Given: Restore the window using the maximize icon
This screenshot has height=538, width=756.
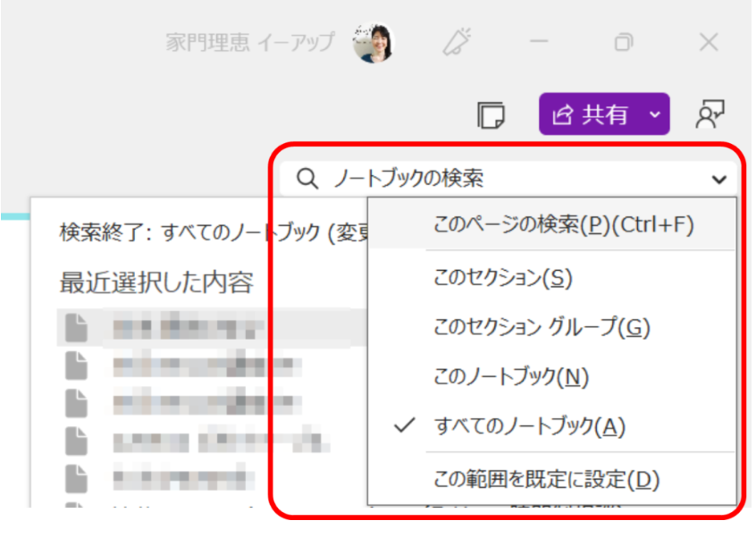Looking at the screenshot, I should tap(623, 42).
